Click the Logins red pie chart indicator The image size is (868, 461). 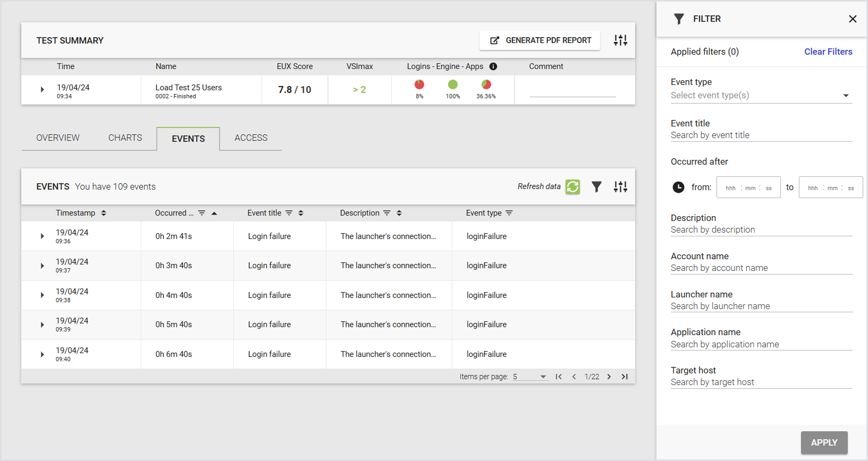point(419,84)
